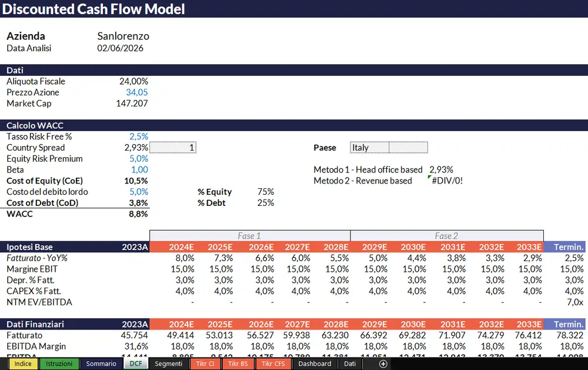Switch to the Tikr CFS tab
The height and width of the screenshot is (370, 588).
click(x=273, y=364)
